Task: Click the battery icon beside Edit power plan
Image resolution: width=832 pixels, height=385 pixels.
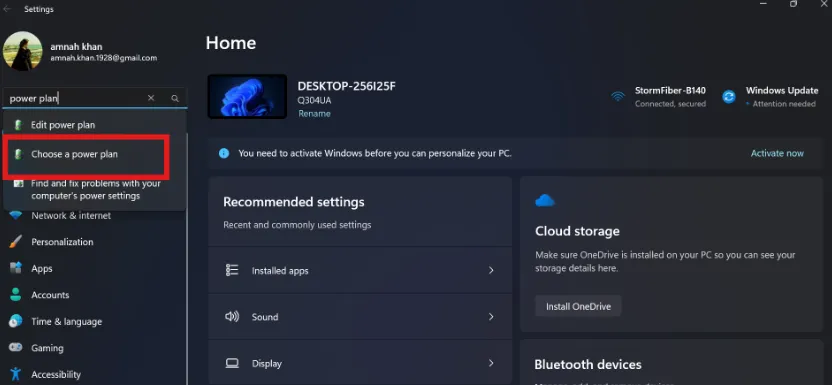Action: pos(19,125)
